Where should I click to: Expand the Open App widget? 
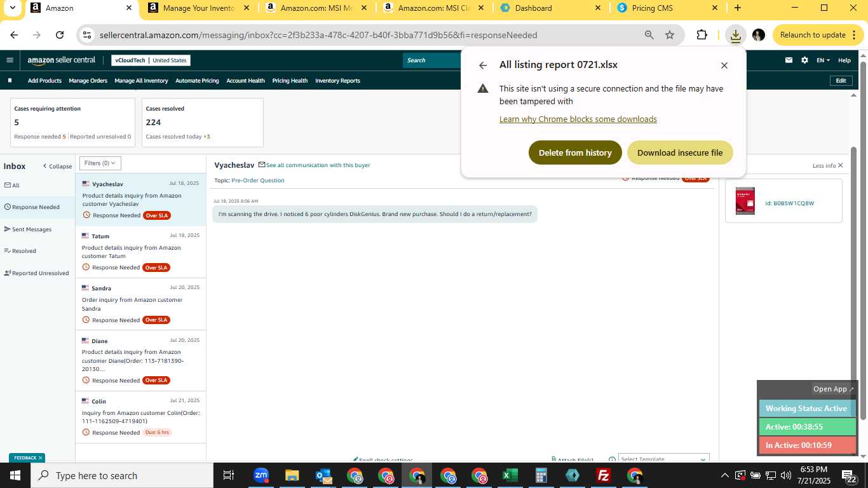click(834, 389)
